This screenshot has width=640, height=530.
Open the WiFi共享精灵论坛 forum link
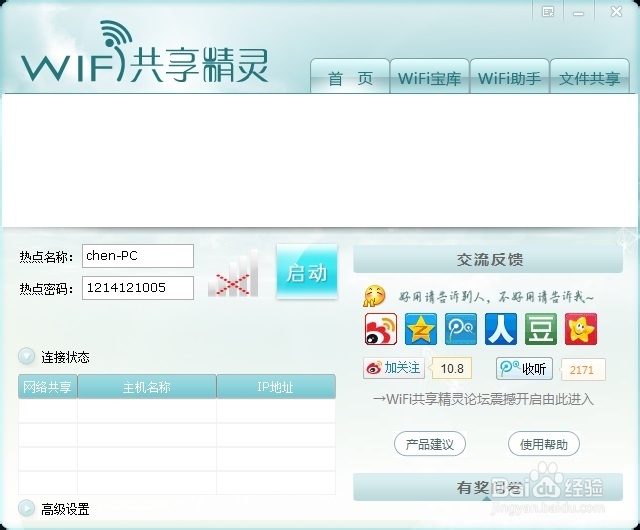point(483,399)
